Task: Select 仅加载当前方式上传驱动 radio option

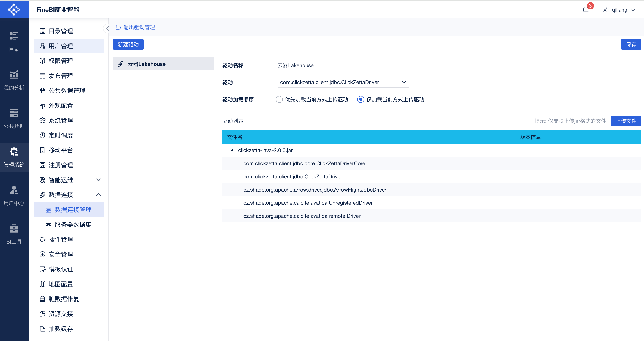Action: point(360,100)
